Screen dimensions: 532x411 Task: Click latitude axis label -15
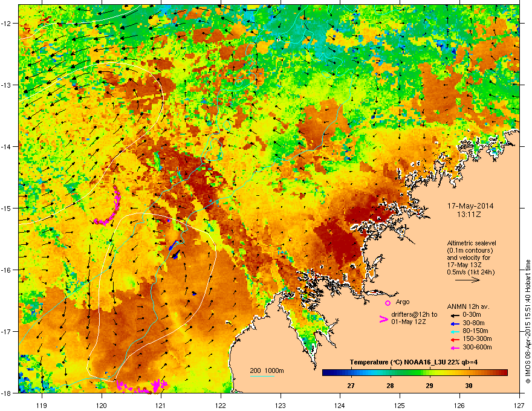pyautogui.click(x=7, y=208)
